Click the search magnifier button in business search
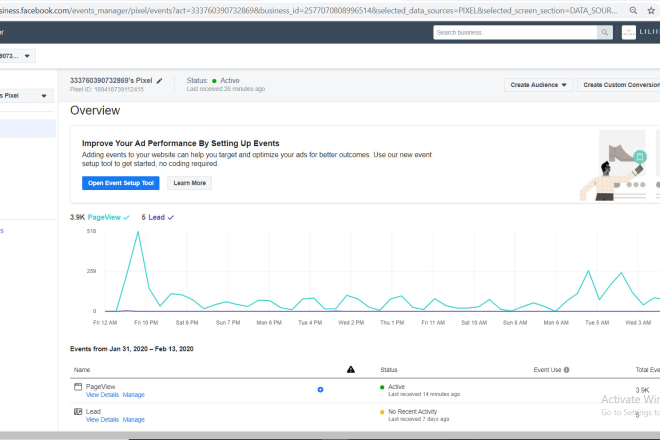Viewport: 660px width, 440px height. 604,32
